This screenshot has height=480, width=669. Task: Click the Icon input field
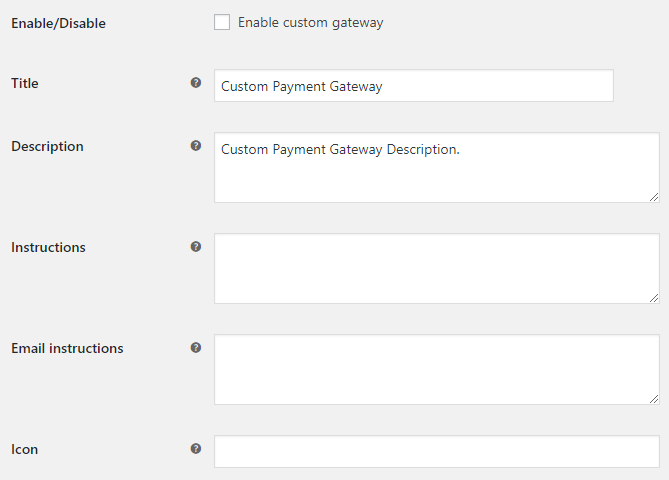[x=437, y=451]
